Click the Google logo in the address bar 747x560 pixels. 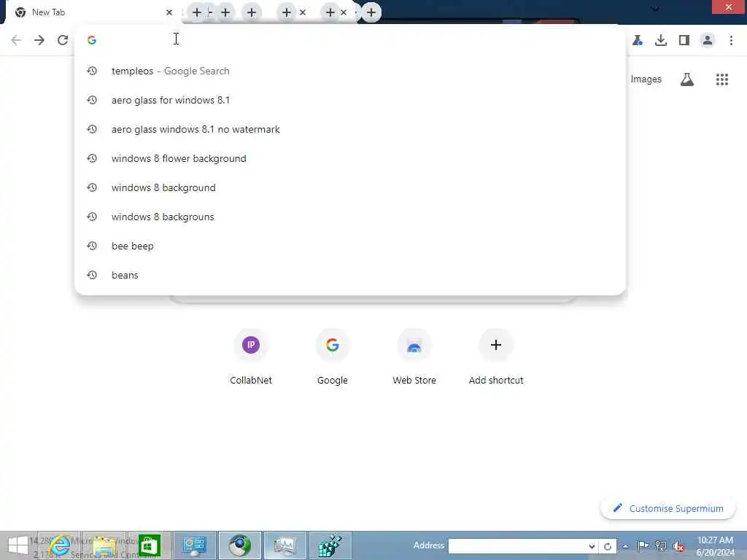click(92, 40)
